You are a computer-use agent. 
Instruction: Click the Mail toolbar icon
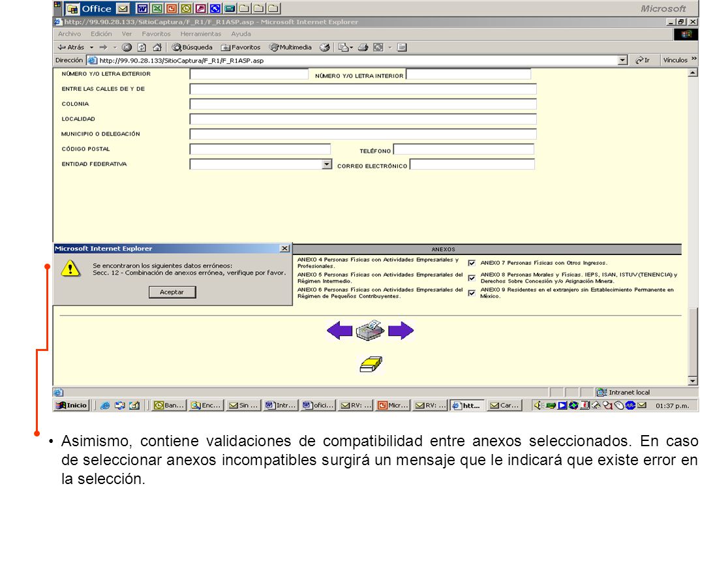click(344, 48)
